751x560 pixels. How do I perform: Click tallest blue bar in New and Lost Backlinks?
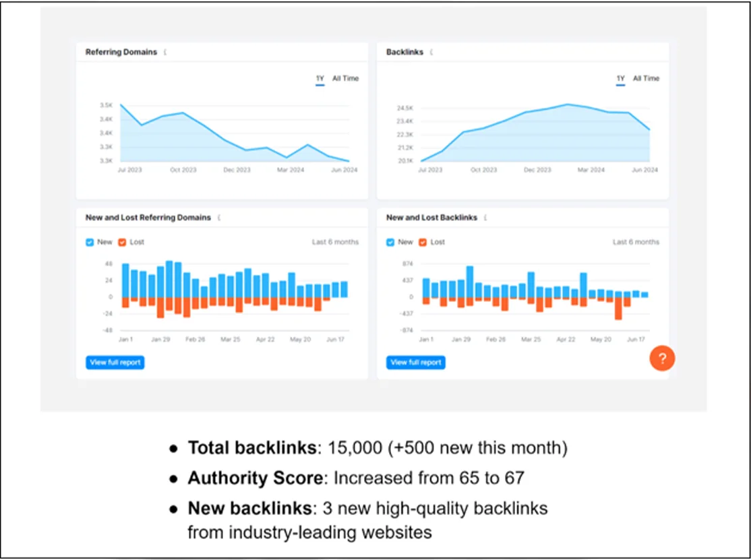coord(470,281)
